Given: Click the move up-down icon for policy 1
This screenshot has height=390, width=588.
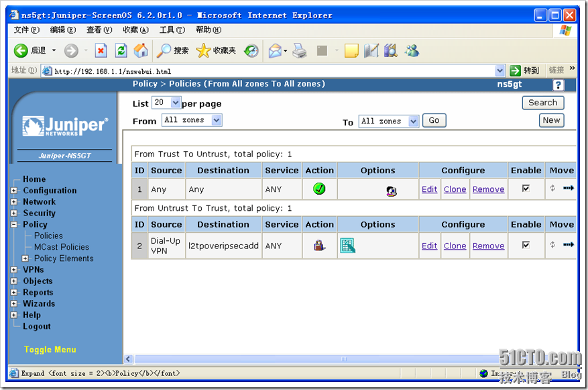Looking at the screenshot, I should 552,188.
